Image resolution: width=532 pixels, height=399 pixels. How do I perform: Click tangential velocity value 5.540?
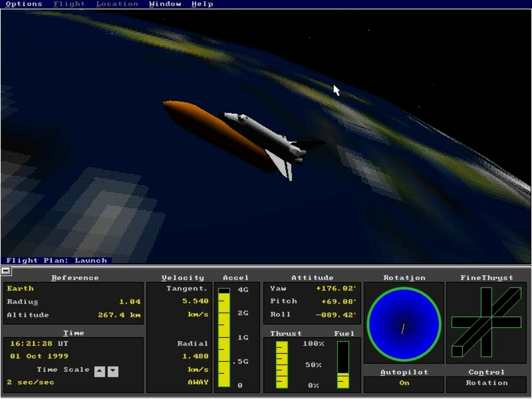(x=195, y=301)
